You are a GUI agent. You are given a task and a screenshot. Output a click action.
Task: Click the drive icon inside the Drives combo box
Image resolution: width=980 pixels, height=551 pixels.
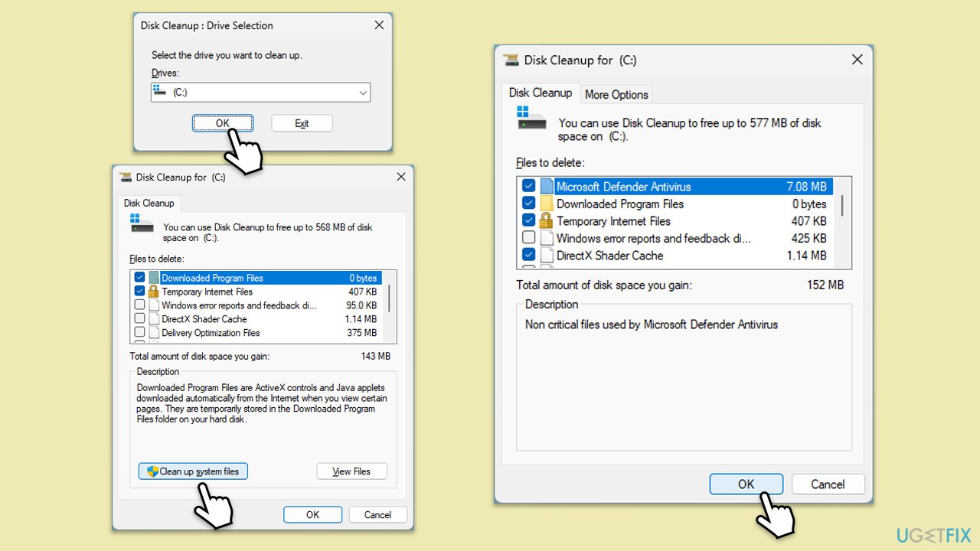(x=161, y=92)
